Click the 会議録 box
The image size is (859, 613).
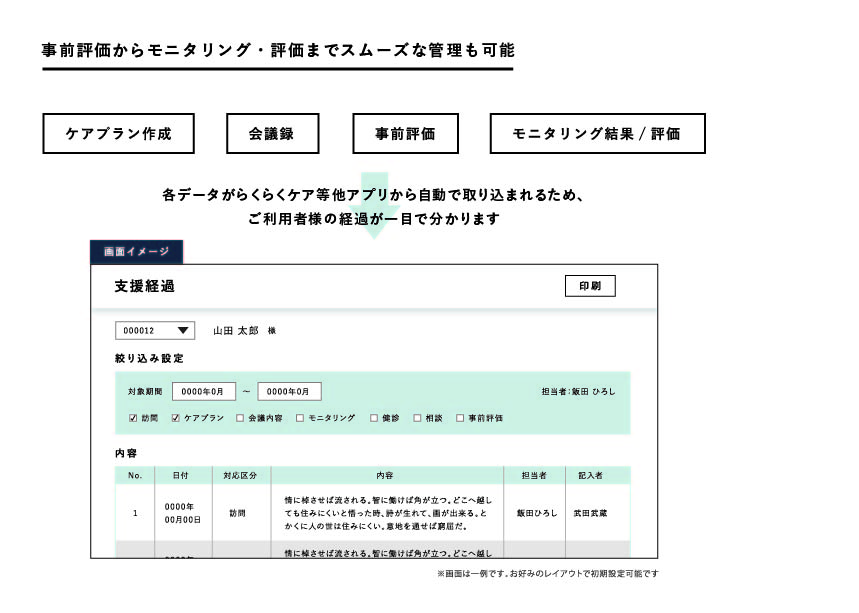click(x=273, y=133)
